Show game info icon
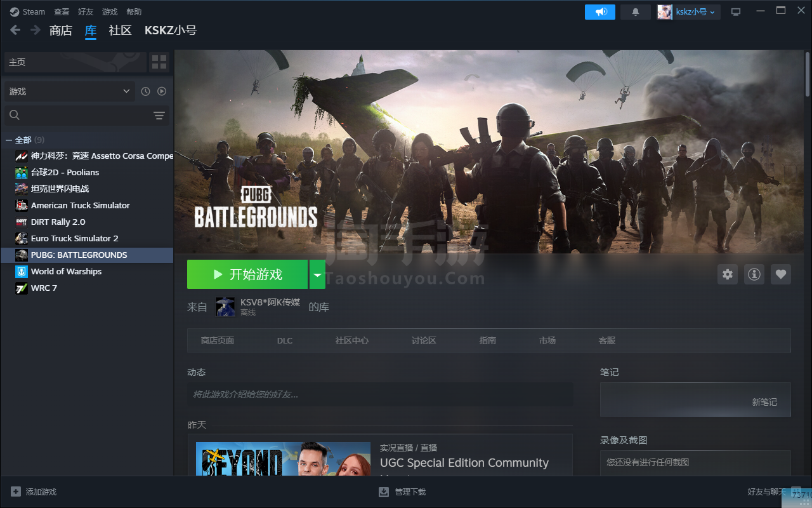The width and height of the screenshot is (812, 508). pyautogui.click(x=754, y=274)
